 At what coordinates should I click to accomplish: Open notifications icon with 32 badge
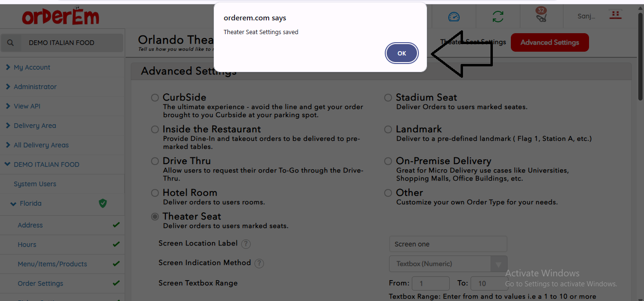point(541,16)
